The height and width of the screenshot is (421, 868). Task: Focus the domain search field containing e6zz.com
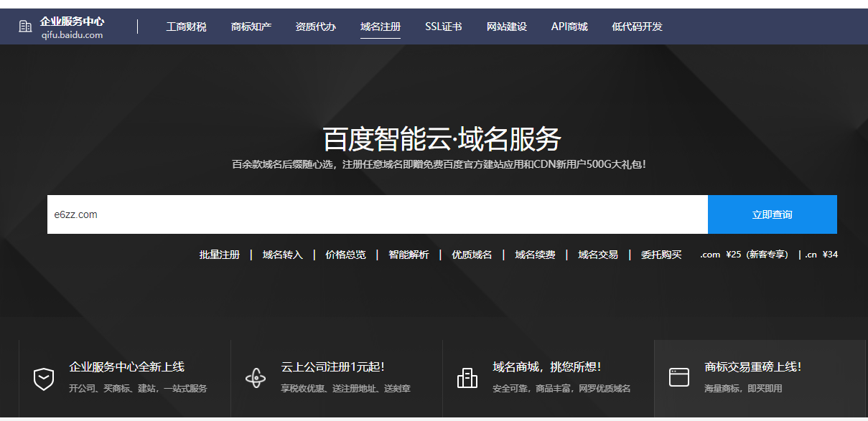coord(378,214)
